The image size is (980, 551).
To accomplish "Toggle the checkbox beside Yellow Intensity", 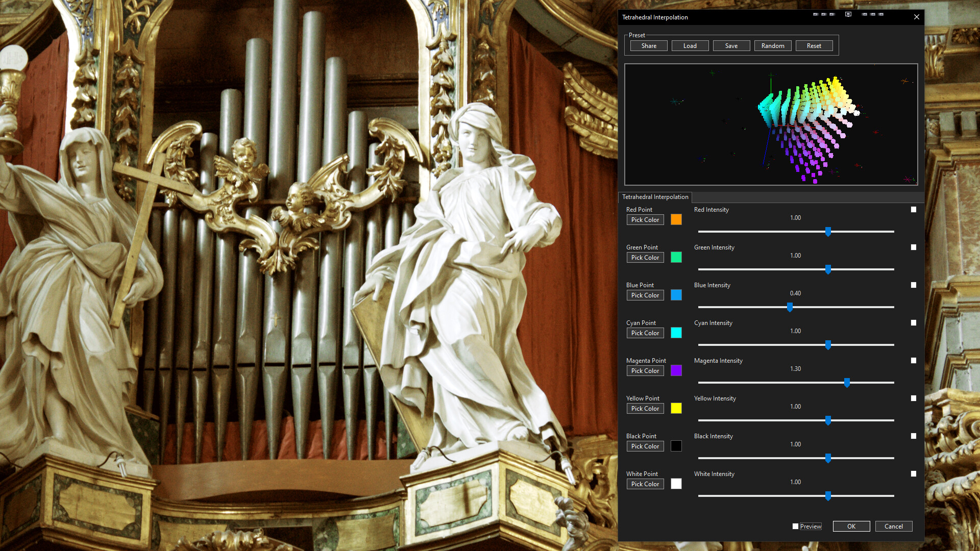I will [x=914, y=398].
